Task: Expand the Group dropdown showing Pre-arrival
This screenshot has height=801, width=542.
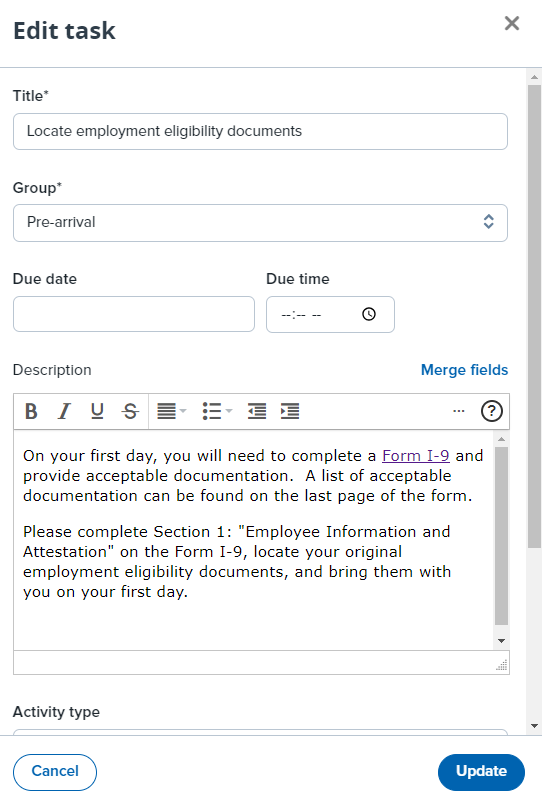Action: pos(260,223)
